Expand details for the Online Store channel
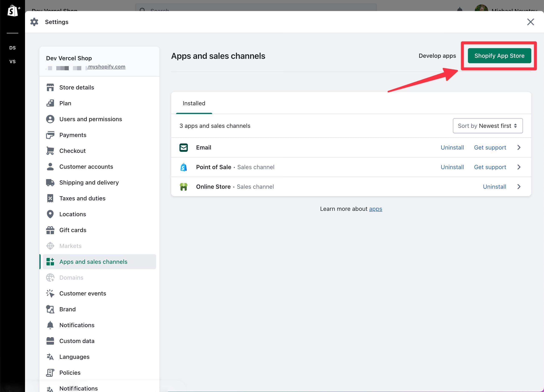This screenshot has width=544, height=392. 519,186
